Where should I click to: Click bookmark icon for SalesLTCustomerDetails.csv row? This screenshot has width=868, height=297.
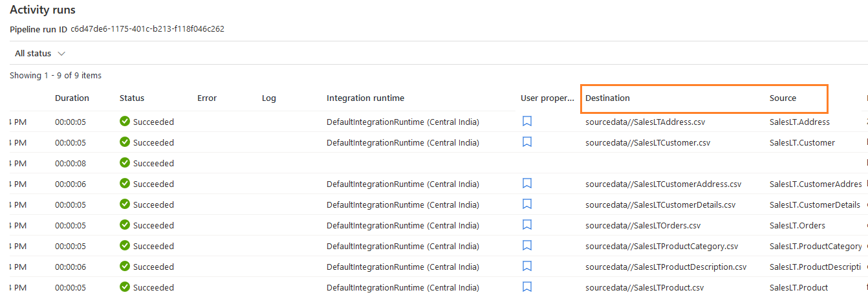tap(527, 204)
